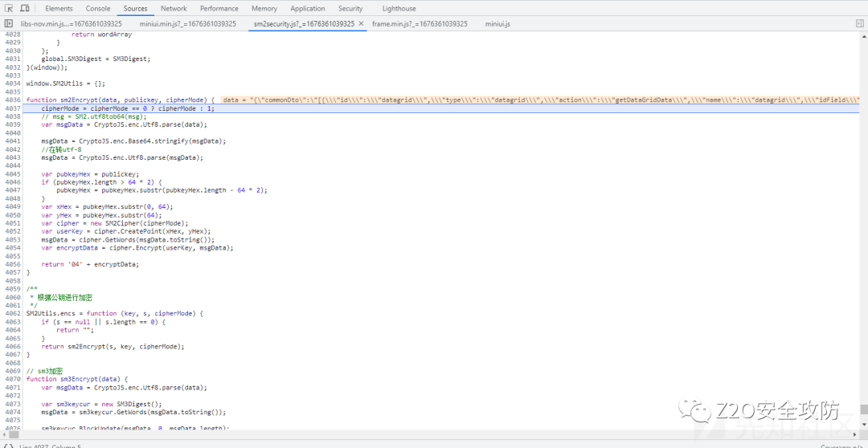Set breakpoint on line number 4066

pos(12,346)
